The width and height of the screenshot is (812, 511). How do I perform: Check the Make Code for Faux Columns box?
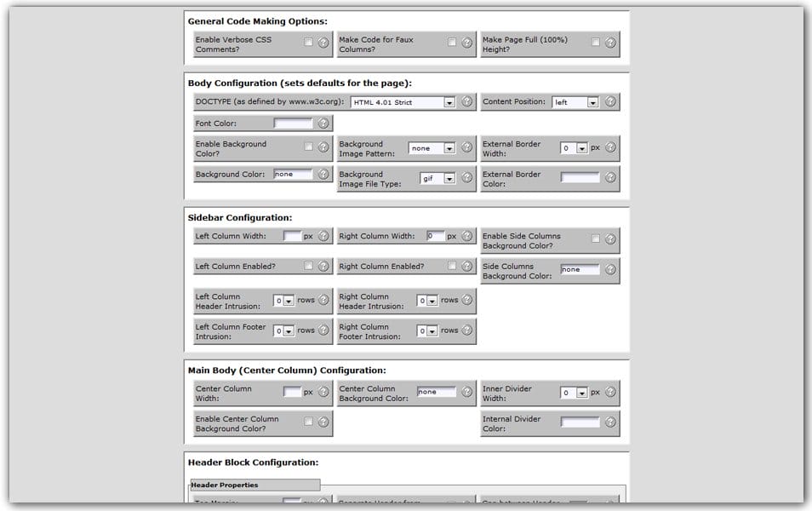[451, 42]
